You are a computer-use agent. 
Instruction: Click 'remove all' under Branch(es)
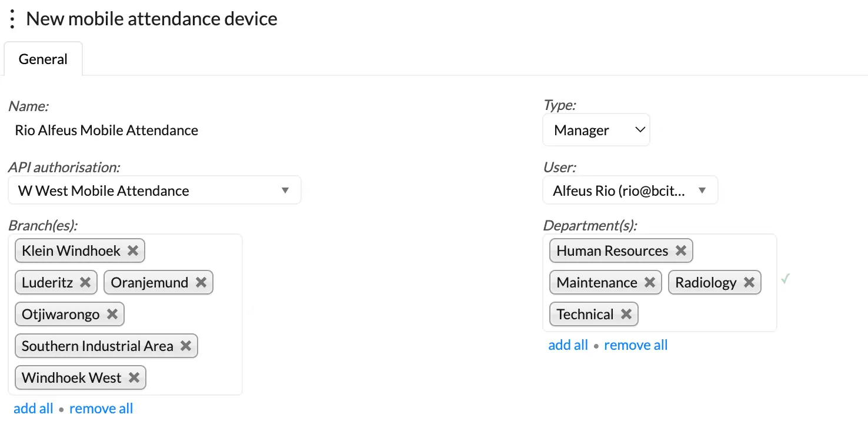pyautogui.click(x=101, y=409)
